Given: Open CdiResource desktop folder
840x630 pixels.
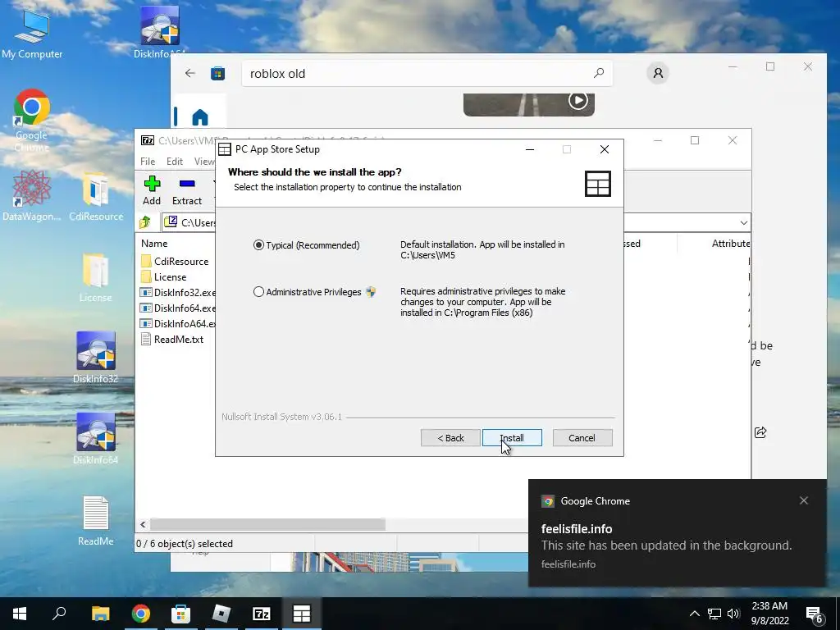Looking at the screenshot, I should [x=96, y=195].
